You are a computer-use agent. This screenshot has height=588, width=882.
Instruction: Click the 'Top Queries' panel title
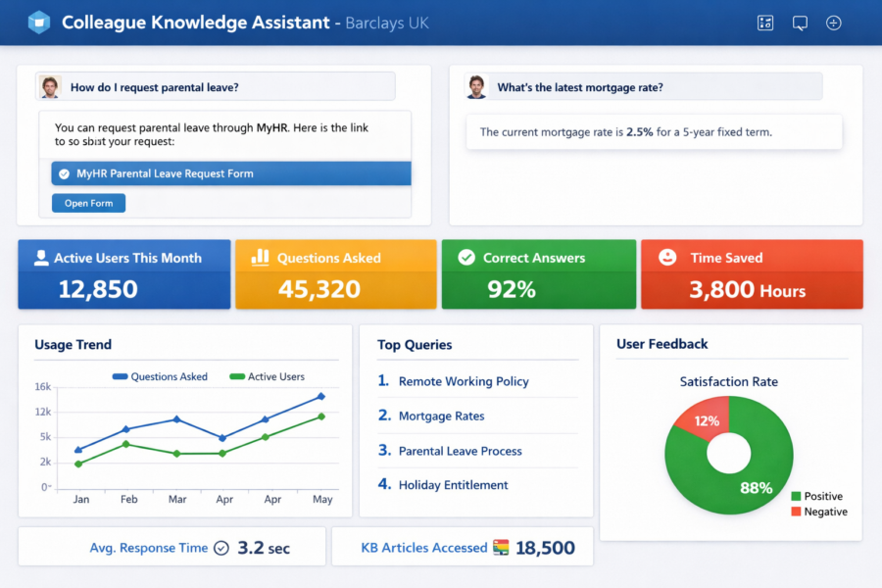click(415, 344)
